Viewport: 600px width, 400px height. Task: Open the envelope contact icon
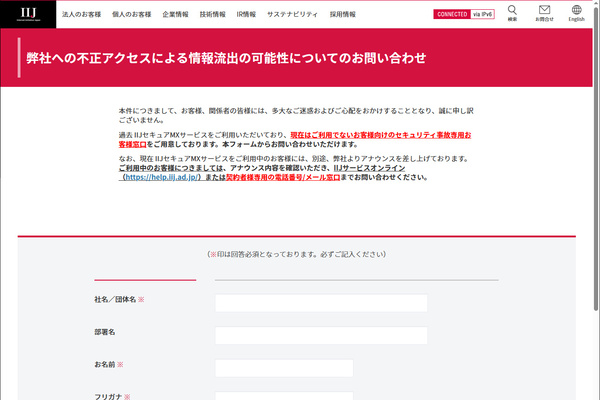[x=544, y=13]
